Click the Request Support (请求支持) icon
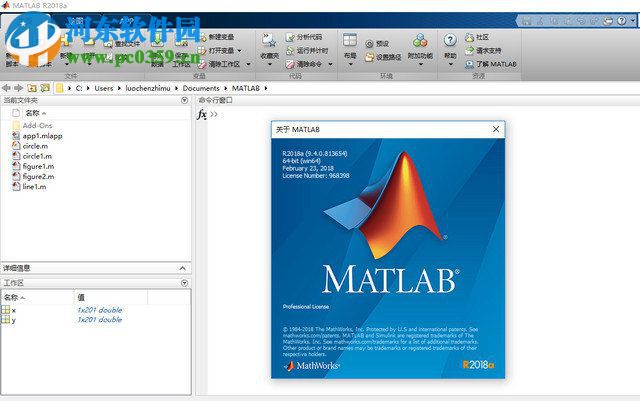The height and width of the screenshot is (401, 640). click(x=469, y=51)
